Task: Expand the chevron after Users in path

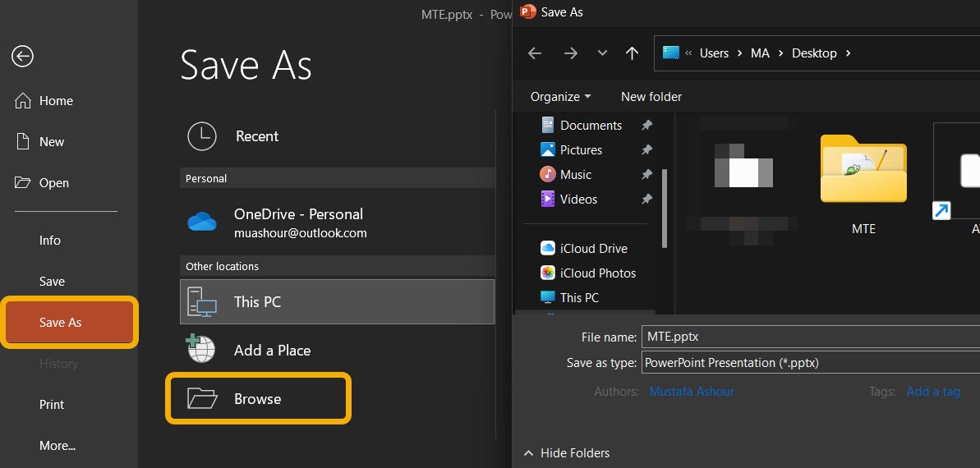Action: (740, 53)
